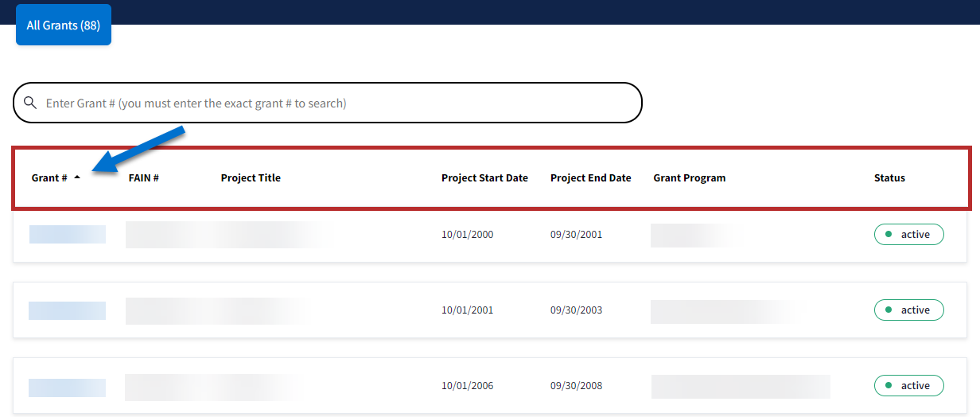Select the Project Title column header
This screenshot has height=417, width=980.
tap(251, 178)
